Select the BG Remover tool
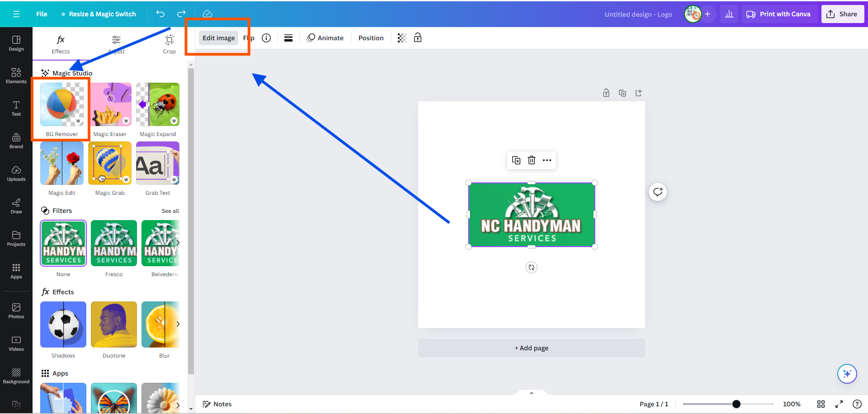868x414 pixels. coord(62,110)
